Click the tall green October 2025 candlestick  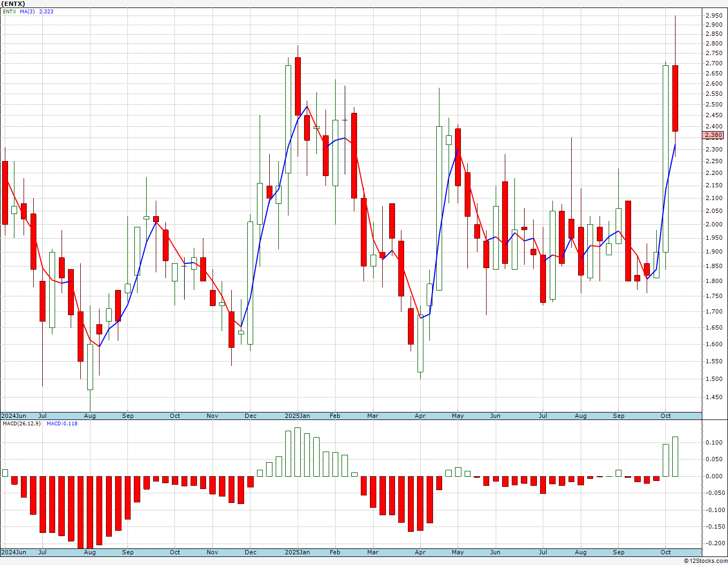tap(666, 159)
